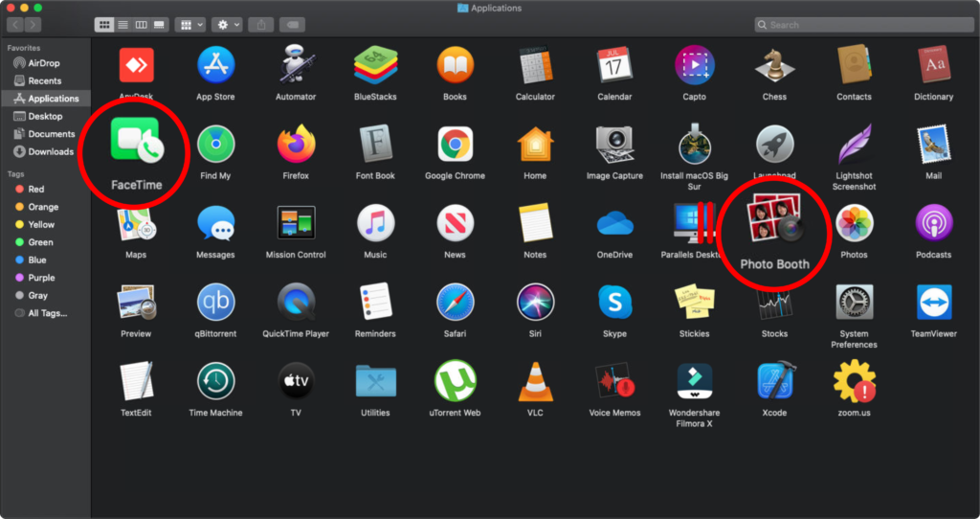Launch the Calculator app
Screen dimensions: 980x519
pyautogui.click(x=535, y=65)
